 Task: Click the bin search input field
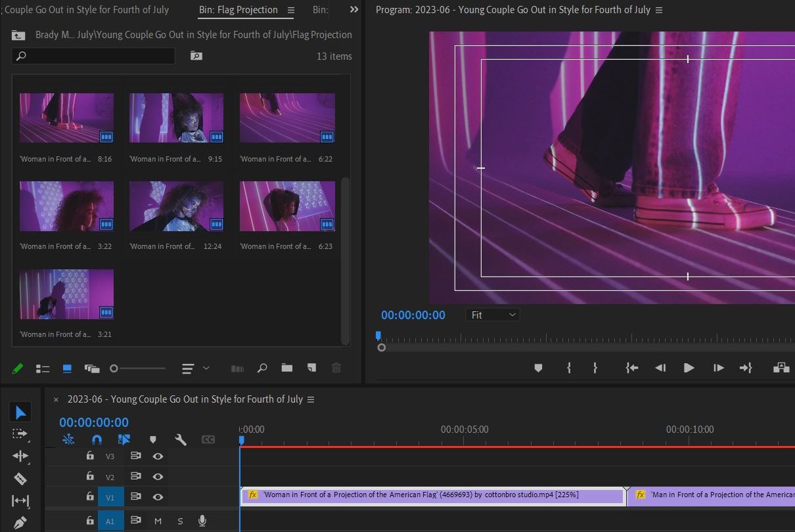coord(93,56)
